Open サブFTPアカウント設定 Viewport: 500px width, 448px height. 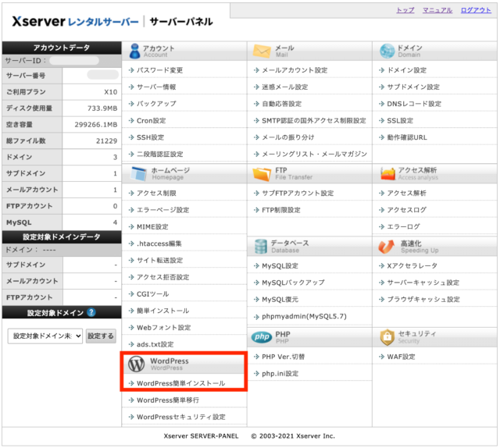coord(298,193)
